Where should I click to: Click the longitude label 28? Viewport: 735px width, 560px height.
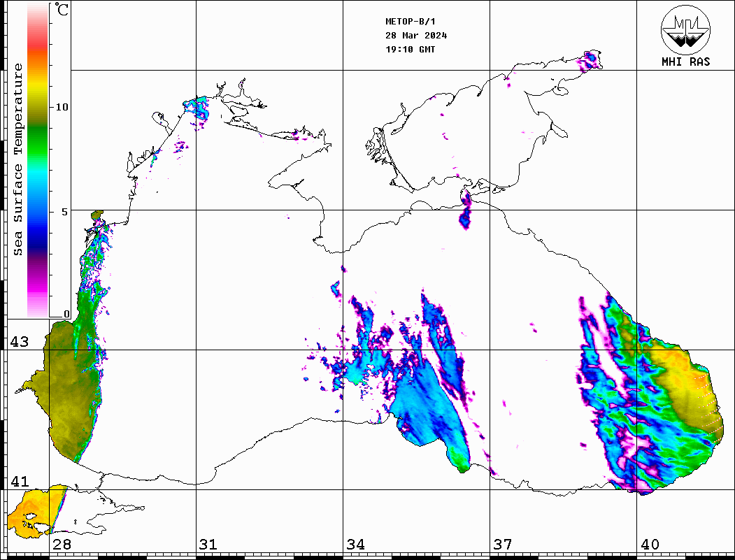click(62, 545)
